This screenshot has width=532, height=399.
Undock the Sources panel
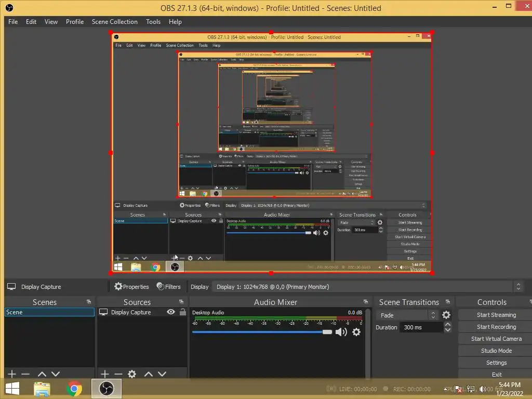click(x=181, y=302)
